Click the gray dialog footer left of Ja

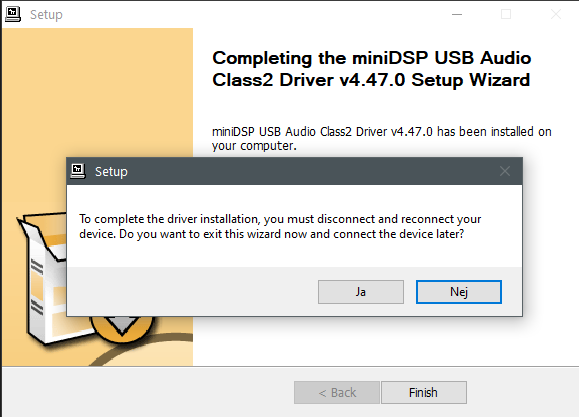(x=192, y=291)
